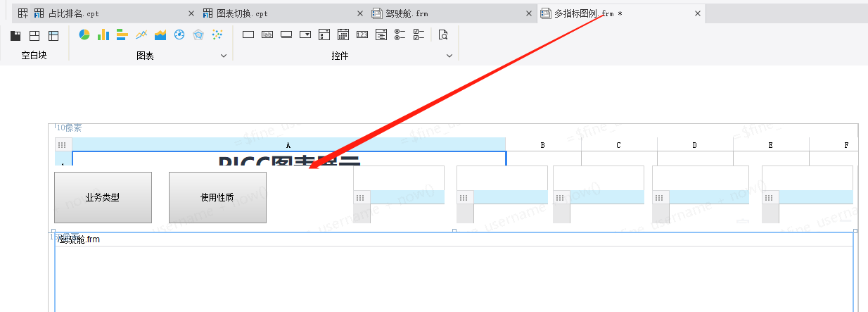Insert a scatter chart
Viewport: 868px width, 312px height.
click(x=217, y=35)
